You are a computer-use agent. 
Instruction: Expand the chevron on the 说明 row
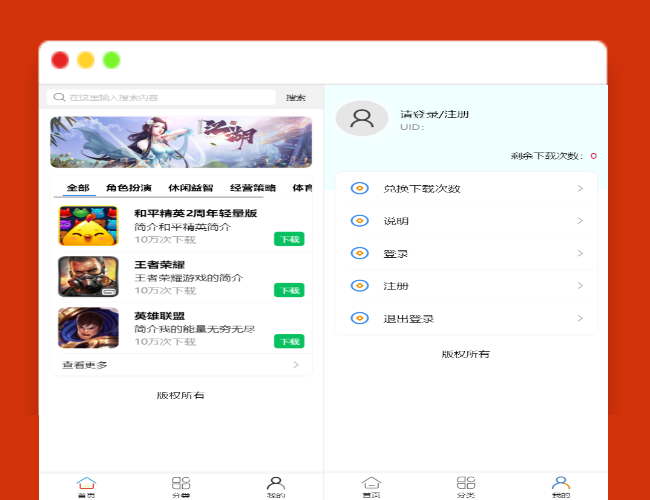click(x=580, y=221)
